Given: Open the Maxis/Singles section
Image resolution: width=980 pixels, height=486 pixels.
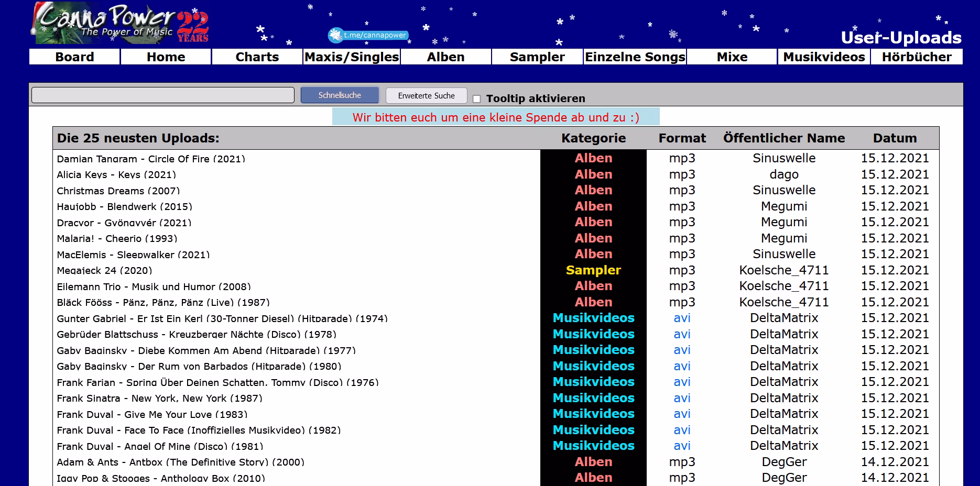Looking at the screenshot, I should [352, 57].
